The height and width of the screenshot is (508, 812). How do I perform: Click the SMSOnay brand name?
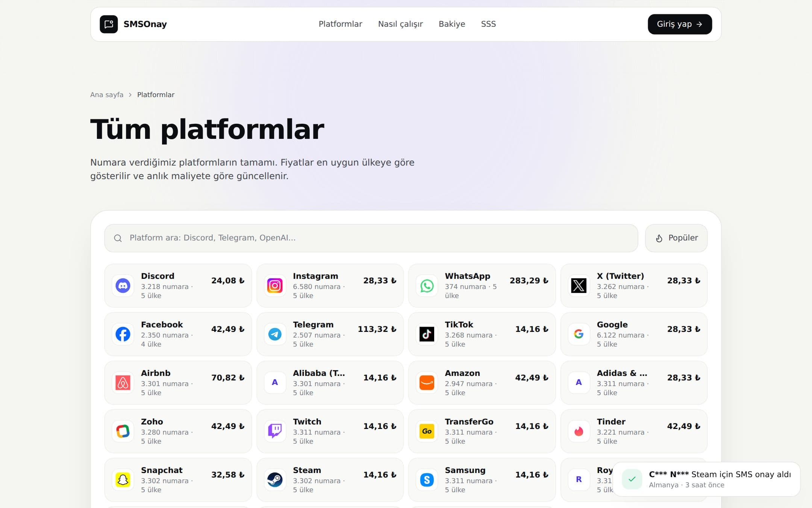coord(145,24)
